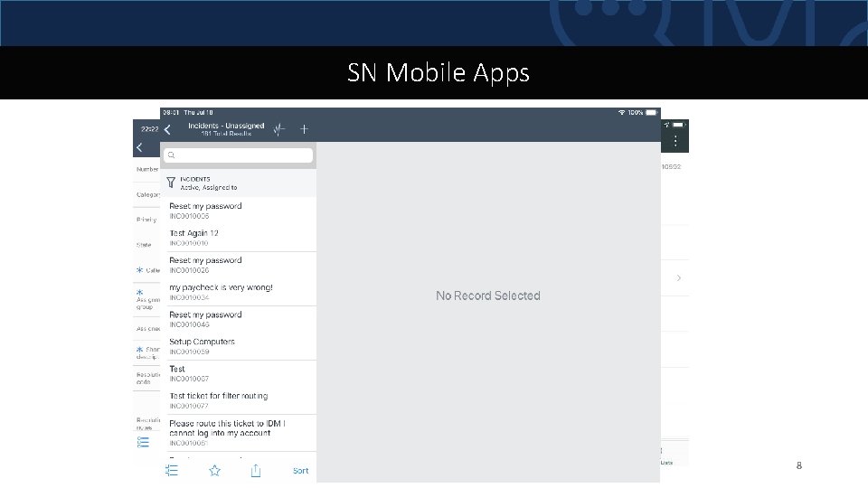This screenshot has width=868, height=488.
Task: Open the Incidents filter funnel icon
Action: 171,183
